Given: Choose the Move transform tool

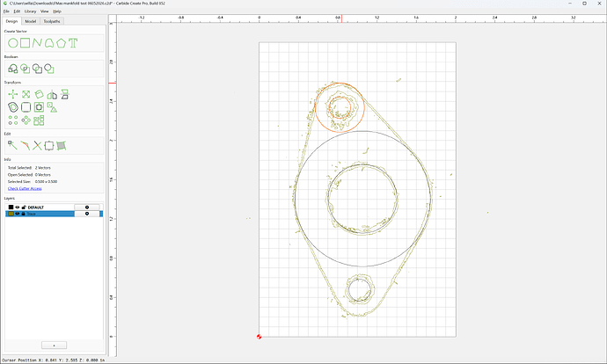Looking at the screenshot, I should (13, 94).
